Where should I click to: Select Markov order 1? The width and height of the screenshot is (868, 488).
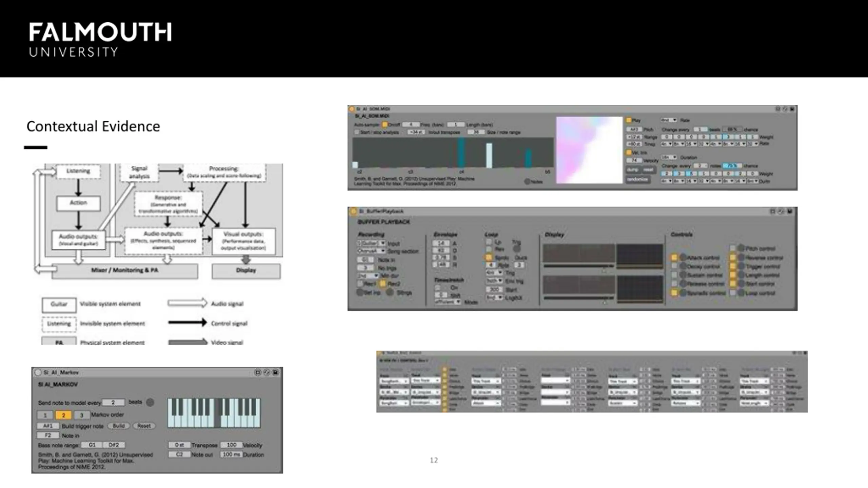click(45, 415)
